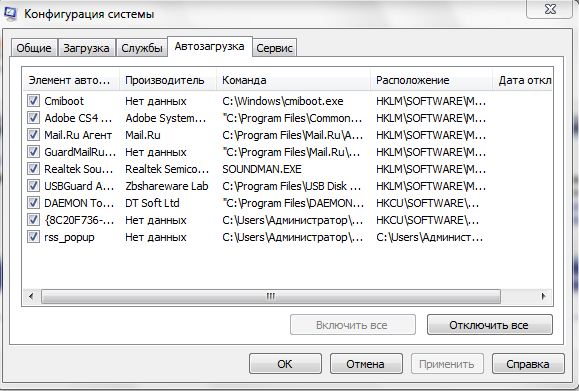Image resolution: width=579 pixels, height=391 pixels.
Task: Click the scrollbar right arrow
Action: click(544, 296)
